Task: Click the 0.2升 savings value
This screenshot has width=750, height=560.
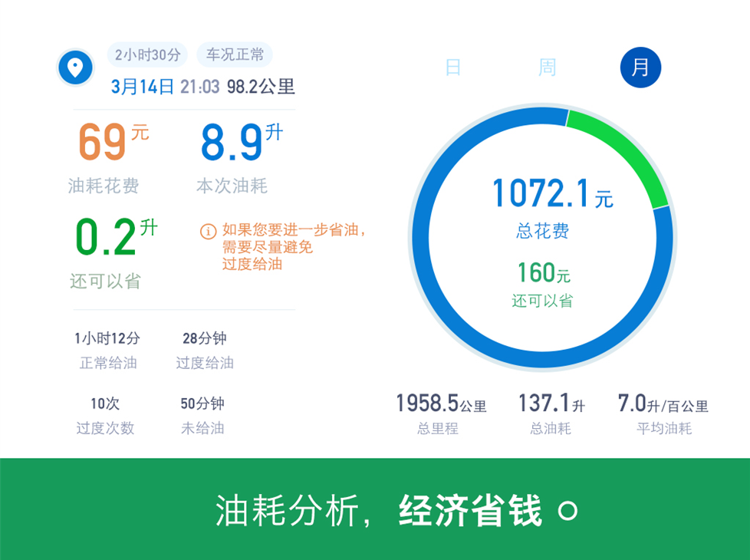Action: click(x=117, y=236)
